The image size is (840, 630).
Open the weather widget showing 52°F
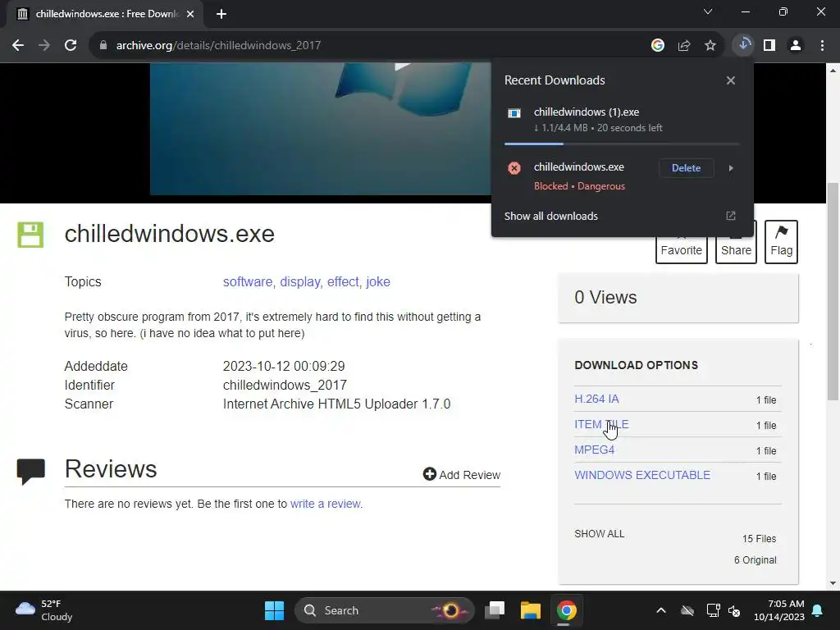pyautogui.click(x=44, y=610)
